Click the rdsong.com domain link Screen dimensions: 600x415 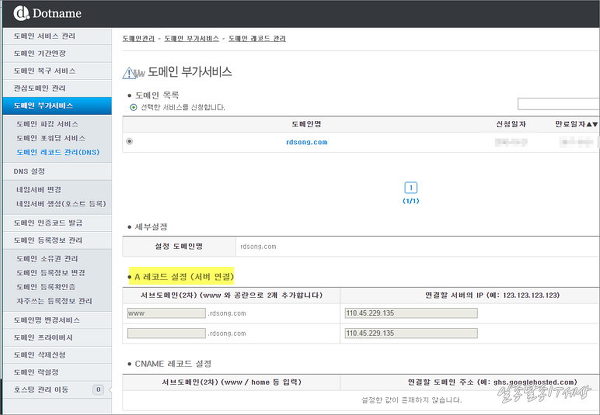tap(305, 142)
